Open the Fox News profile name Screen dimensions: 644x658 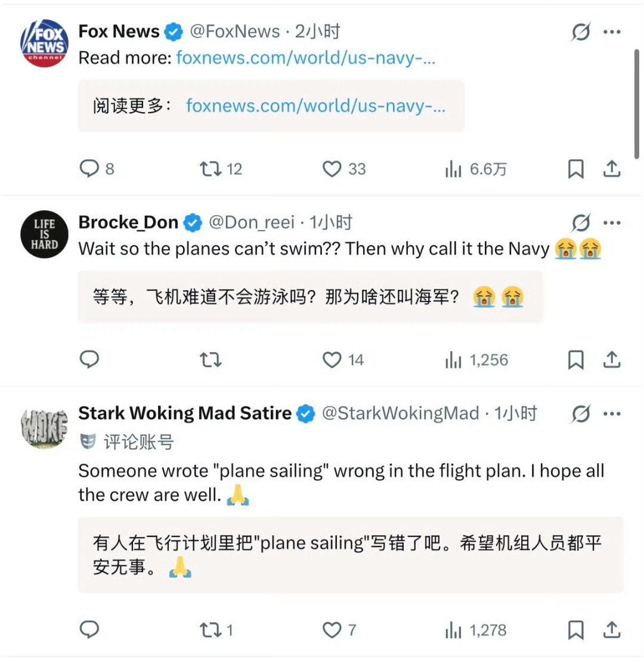[x=119, y=32]
